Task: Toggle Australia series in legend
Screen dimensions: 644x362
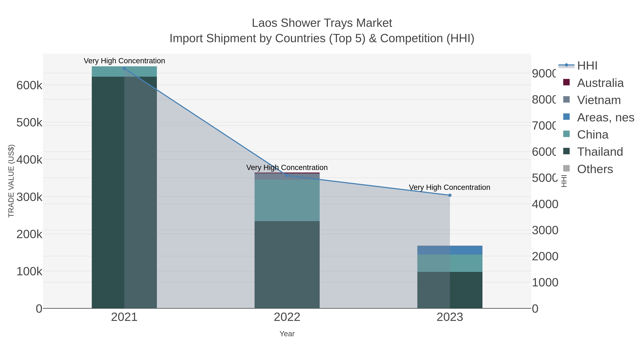Action: click(x=593, y=83)
